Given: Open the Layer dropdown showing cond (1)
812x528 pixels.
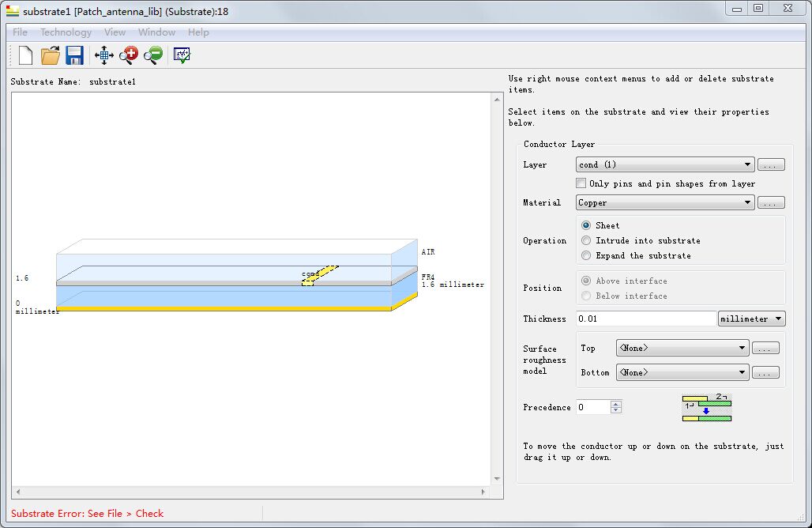Looking at the screenshot, I should (665, 164).
